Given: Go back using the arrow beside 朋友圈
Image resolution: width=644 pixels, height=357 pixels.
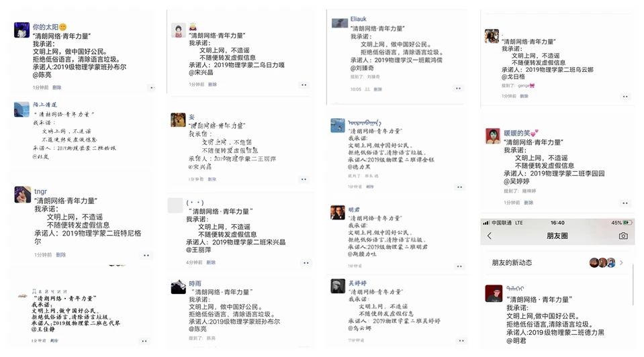Looking at the screenshot, I should (490, 236).
